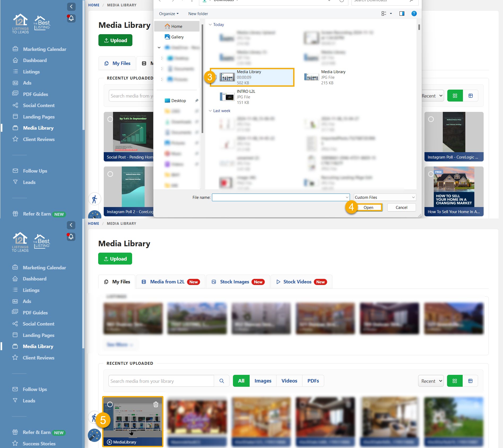Open the Social Content section
Image resolution: width=503 pixels, height=448 pixels.
38,105
